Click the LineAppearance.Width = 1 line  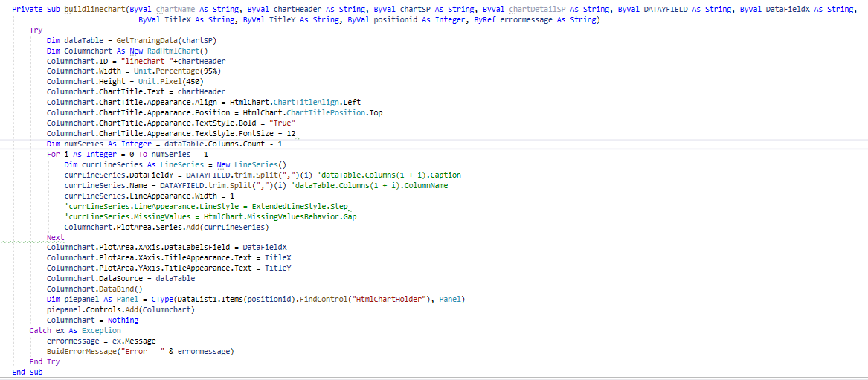pos(150,196)
